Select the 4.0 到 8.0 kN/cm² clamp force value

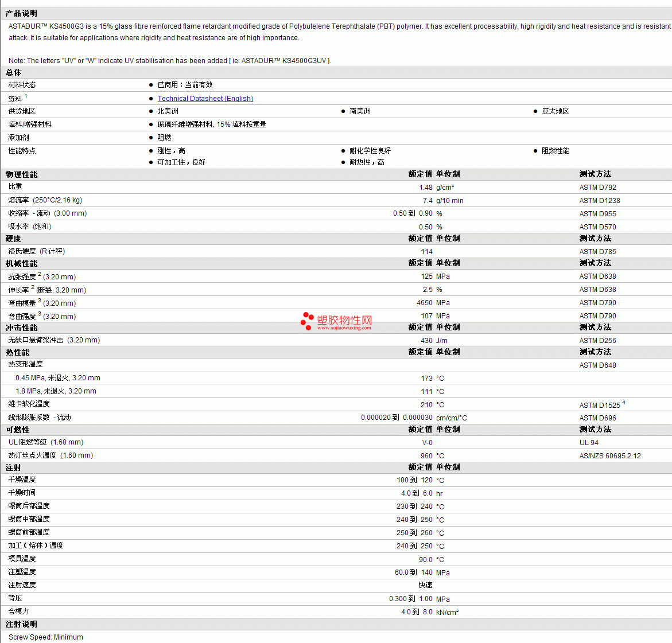[x=430, y=612]
